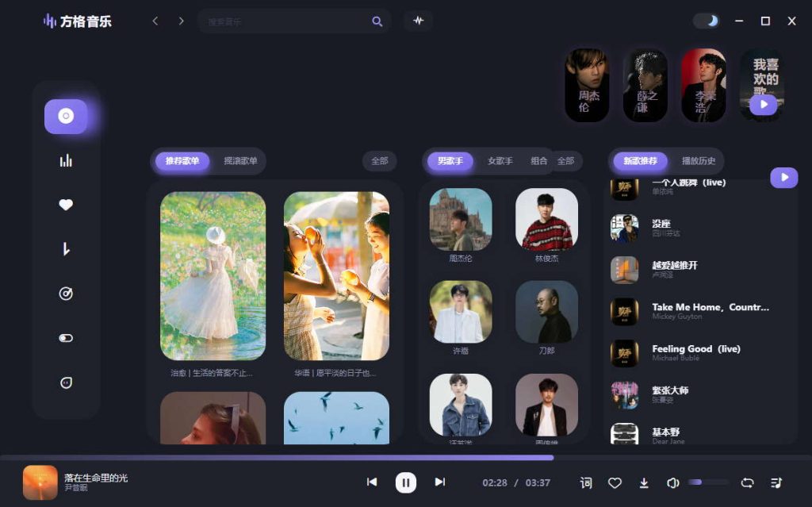Viewport: 812px width, 507px height.
Task: Open the 李荣浩 top pill card
Action: tap(703, 85)
